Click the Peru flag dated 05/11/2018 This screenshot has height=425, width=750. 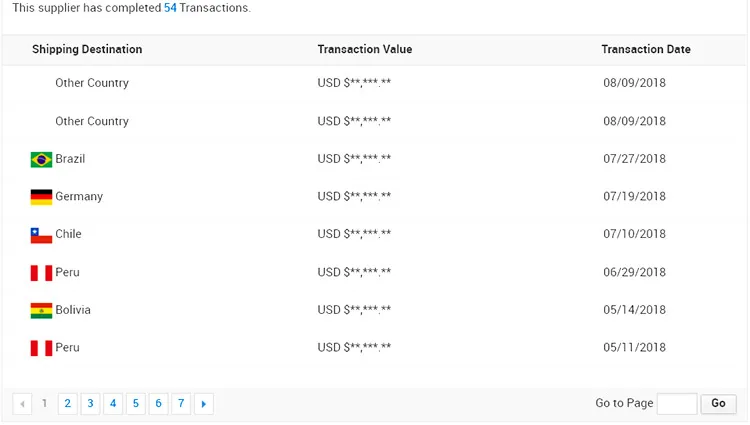(x=41, y=348)
